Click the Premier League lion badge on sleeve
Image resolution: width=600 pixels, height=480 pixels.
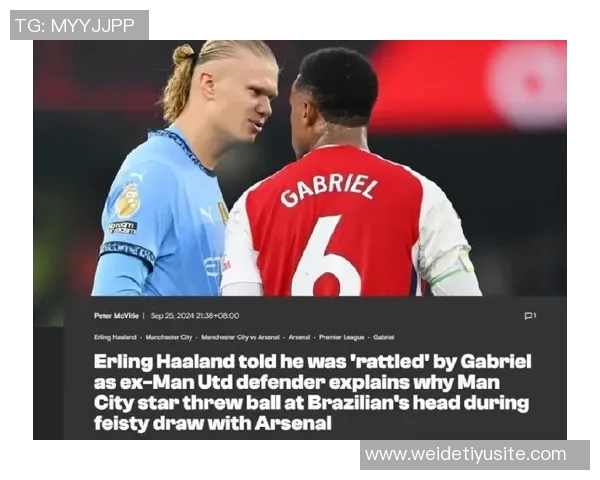pos(128,200)
